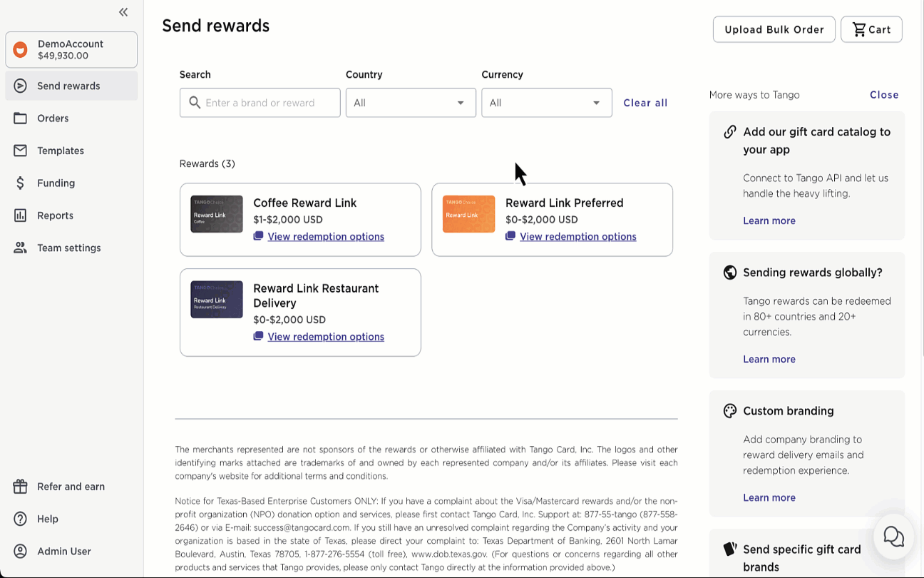Open Team settings
Image resolution: width=924 pixels, height=578 pixels.
click(x=71, y=248)
